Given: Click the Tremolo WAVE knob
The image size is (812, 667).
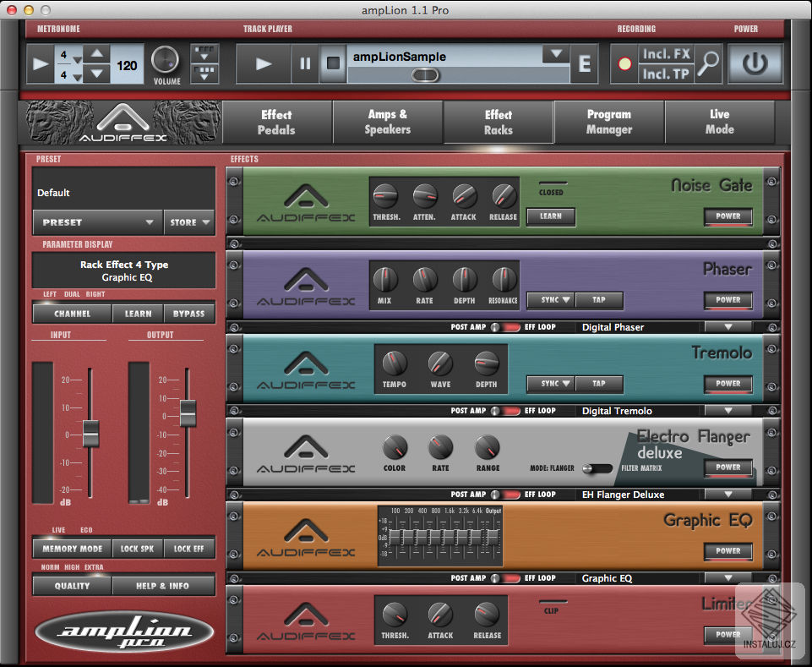Looking at the screenshot, I should pos(440,364).
